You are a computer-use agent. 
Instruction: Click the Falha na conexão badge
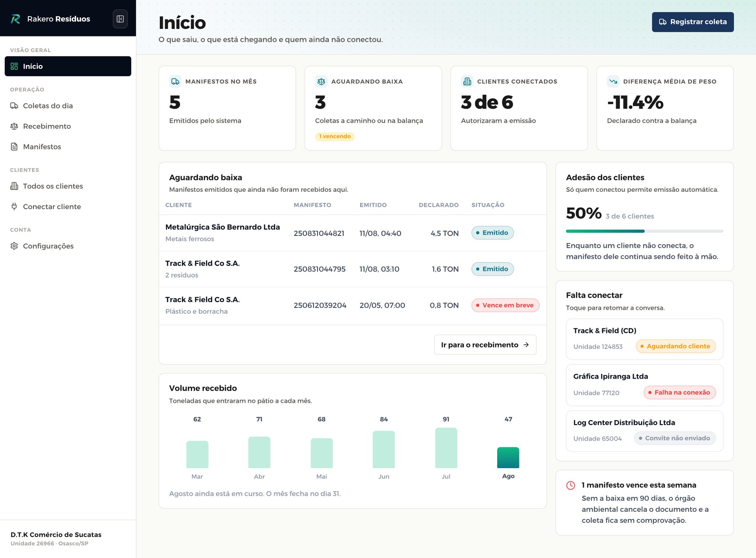coord(680,392)
